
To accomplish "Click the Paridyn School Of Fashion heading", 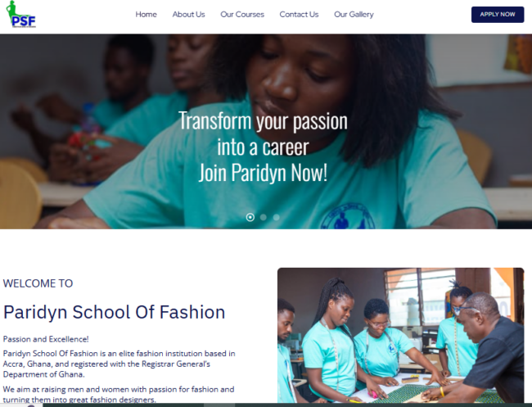I will tap(114, 312).
